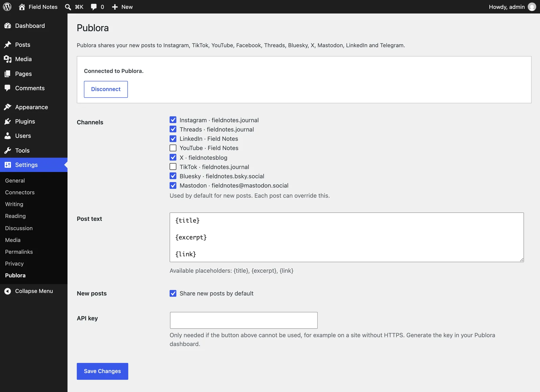Open the Permalinks settings submenu

19,252
